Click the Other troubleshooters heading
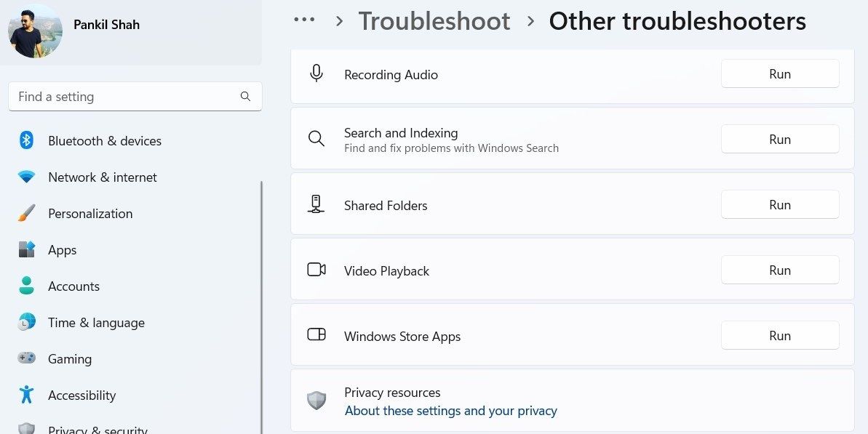Viewport: 868px width, 434px height. (677, 21)
